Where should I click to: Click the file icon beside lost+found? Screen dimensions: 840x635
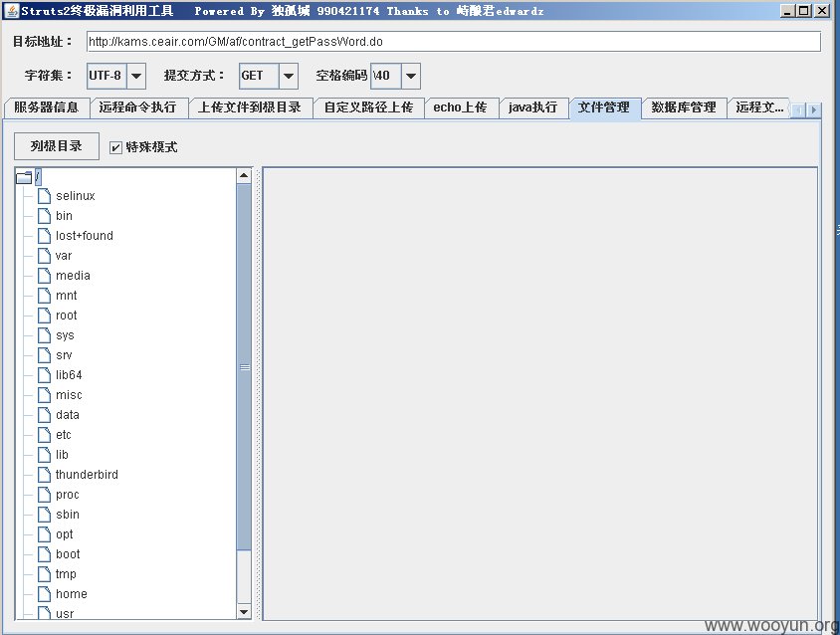45,236
